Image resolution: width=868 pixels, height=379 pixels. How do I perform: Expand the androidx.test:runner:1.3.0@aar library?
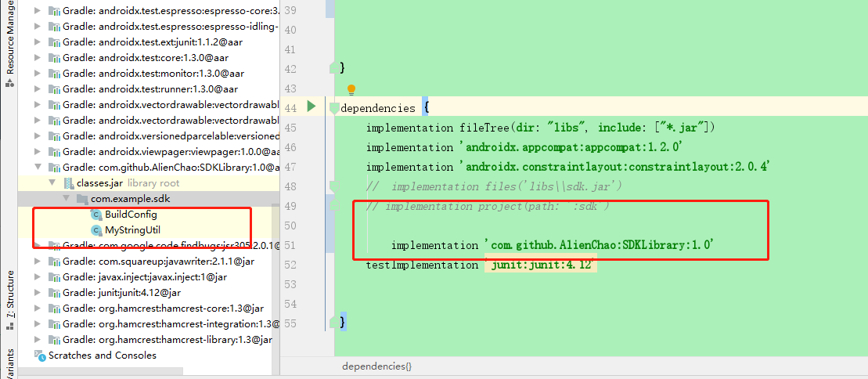pos(38,88)
